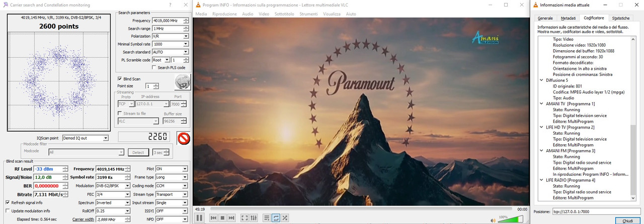Skip to previous media in VLC
The height and width of the screenshot is (224, 644).
tap(213, 217)
